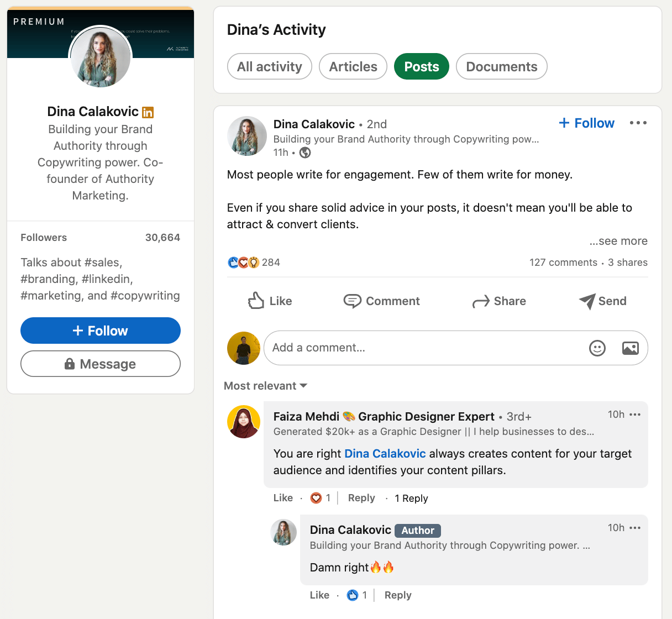Click the add image icon in comment box
Image resolution: width=672 pixels, height=619 pixels.
(630, 348)
